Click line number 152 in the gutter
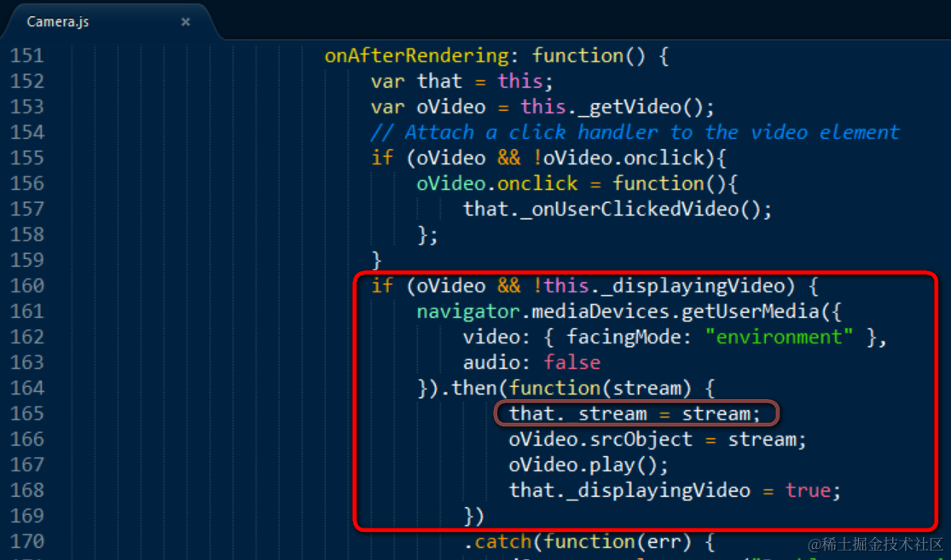The image size is (951, 560). click(x=27, y=81)
